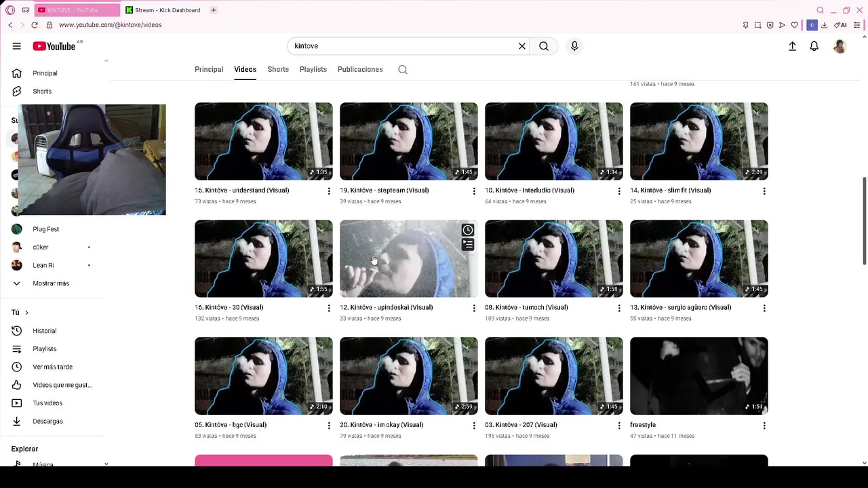Reload the page
868x488 pixels.
click(x=35, y=25)
